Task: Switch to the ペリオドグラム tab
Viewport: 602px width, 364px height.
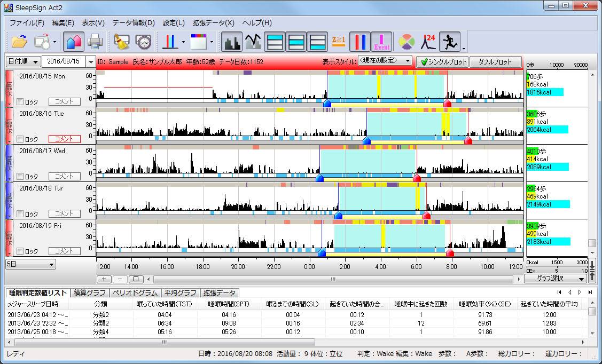Action: [135, 293]
